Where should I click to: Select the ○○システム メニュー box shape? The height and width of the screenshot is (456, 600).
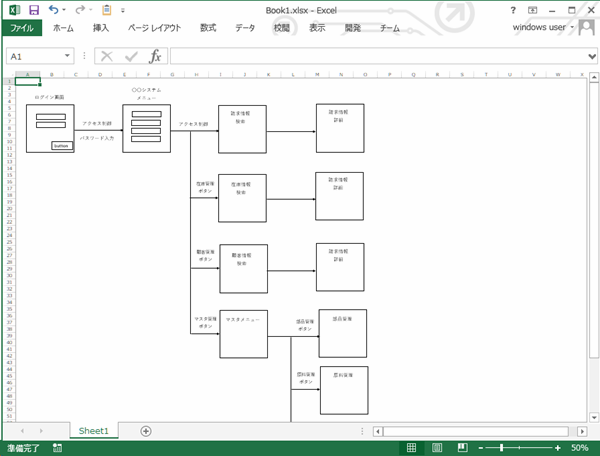(147, 129)
